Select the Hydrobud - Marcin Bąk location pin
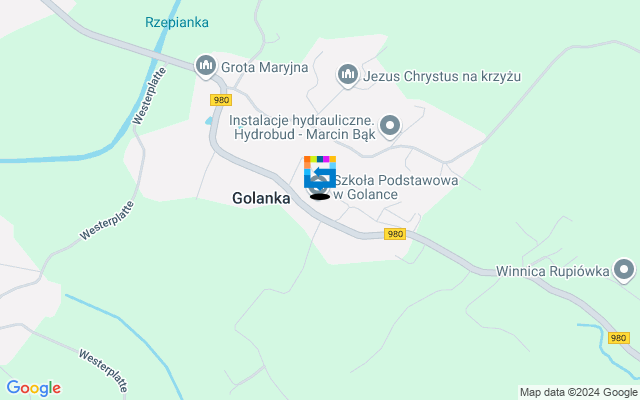Image resolution: width=640 pixels, height=400 pixels. point(390,127)
